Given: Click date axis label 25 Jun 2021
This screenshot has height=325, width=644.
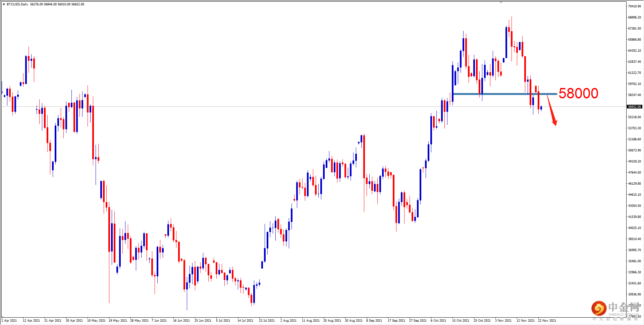Looking at the screenshot, I should coord(203,321).
